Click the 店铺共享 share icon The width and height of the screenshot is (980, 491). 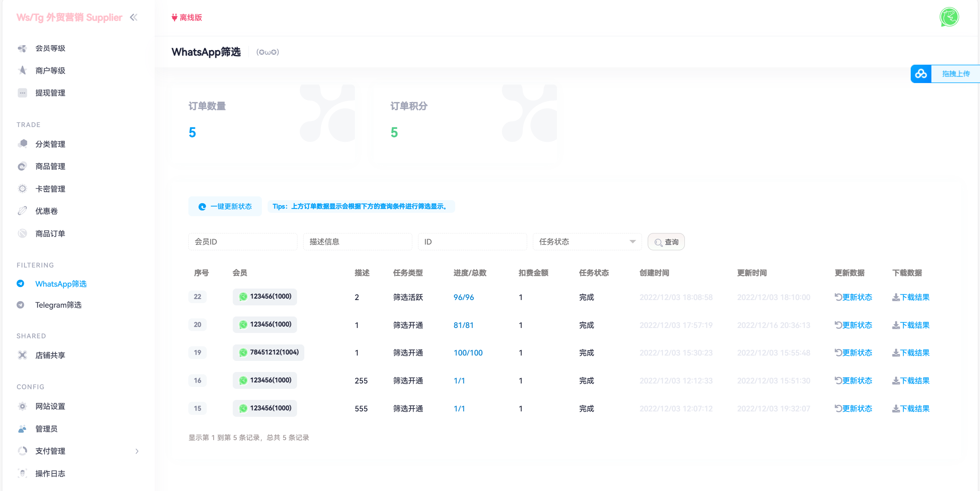[23, 355]
